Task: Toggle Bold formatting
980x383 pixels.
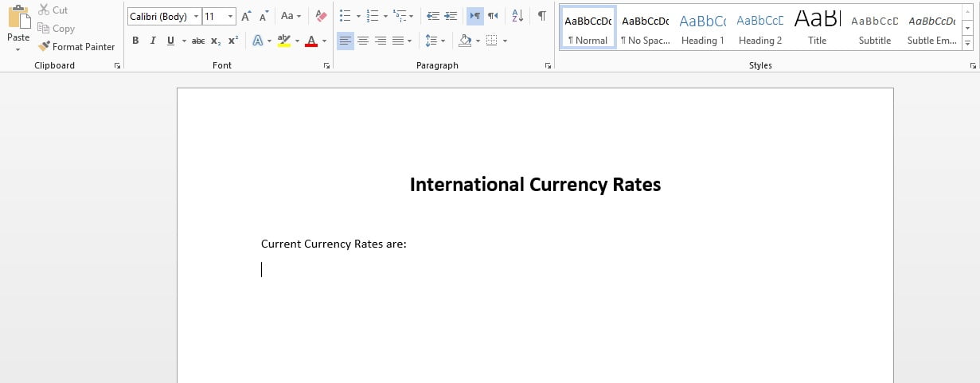Action: tap(135, 41)
